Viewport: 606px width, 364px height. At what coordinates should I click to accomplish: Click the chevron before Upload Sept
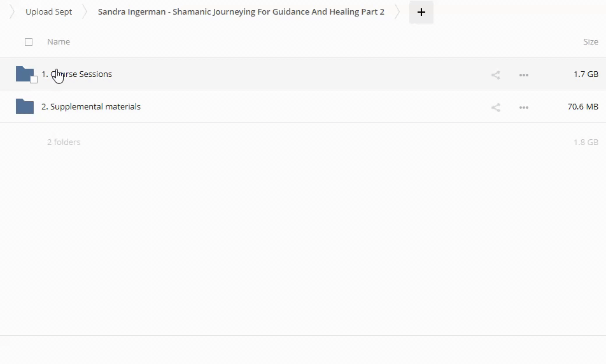pos(11,12)
